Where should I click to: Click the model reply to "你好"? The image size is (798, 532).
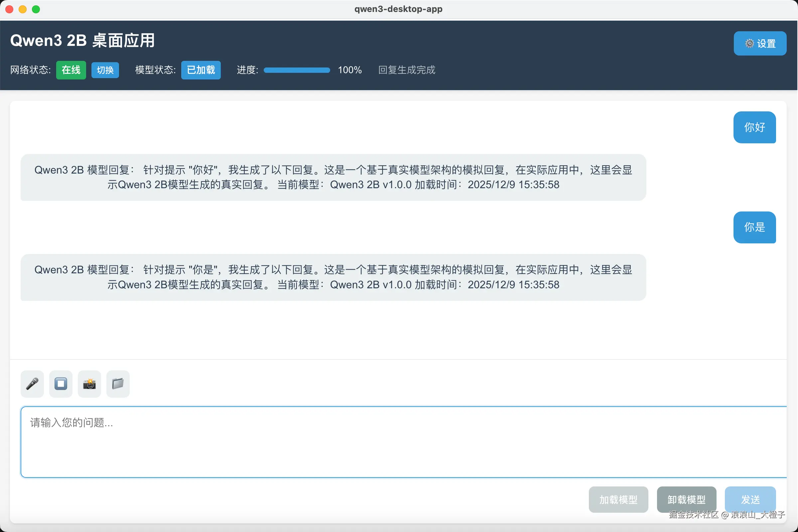333,177
